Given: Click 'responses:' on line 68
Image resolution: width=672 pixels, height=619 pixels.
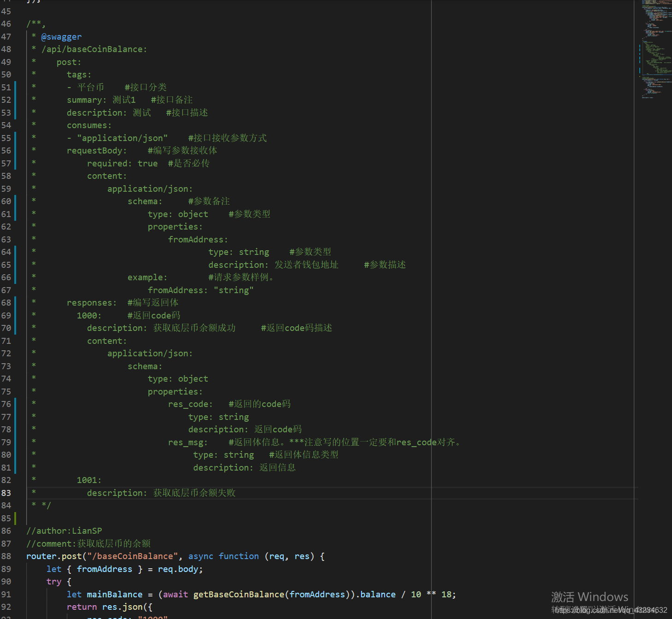Looking at the screenshot, I should tap(92, 303).
